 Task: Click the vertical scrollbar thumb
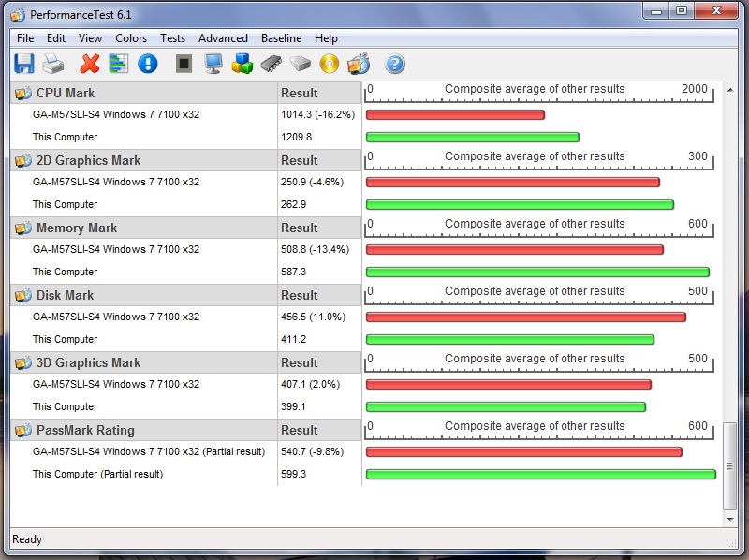click(729, 465)
